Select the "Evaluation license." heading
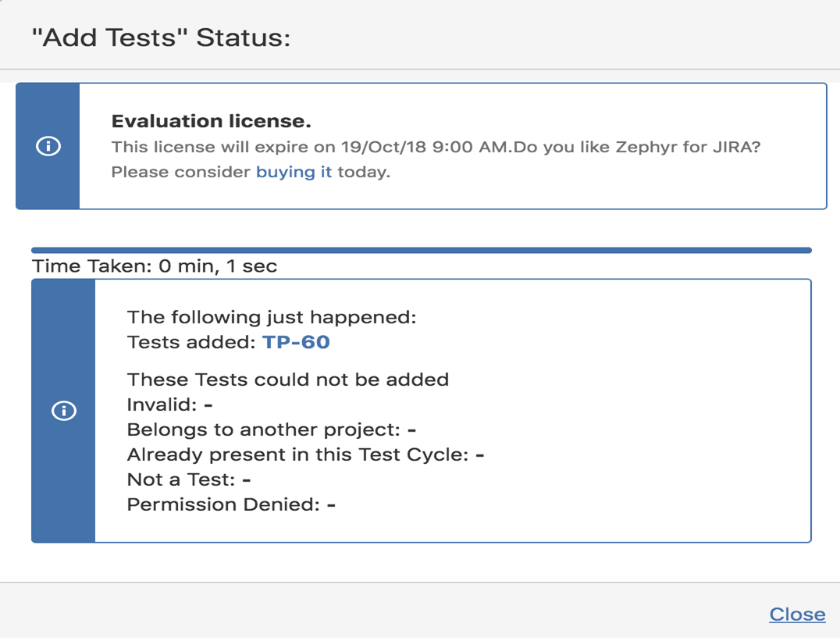This screenshot has width=840, height=638. 212,122
